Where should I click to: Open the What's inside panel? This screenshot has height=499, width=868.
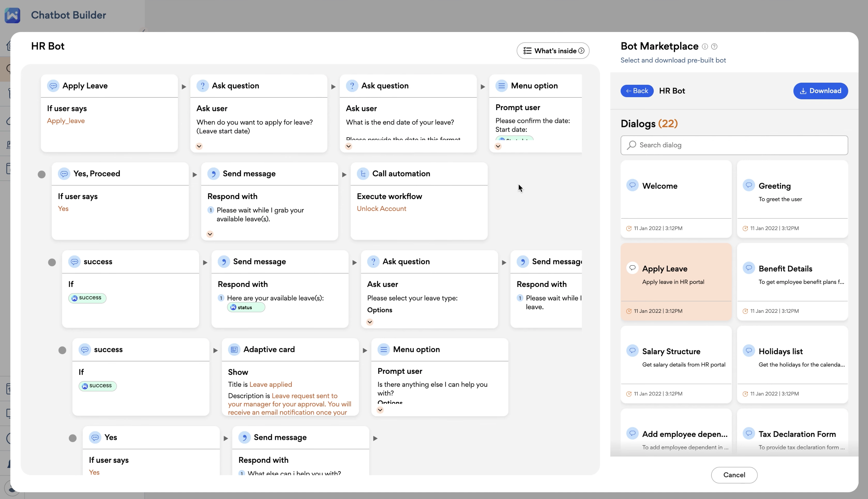coord(553,51)
